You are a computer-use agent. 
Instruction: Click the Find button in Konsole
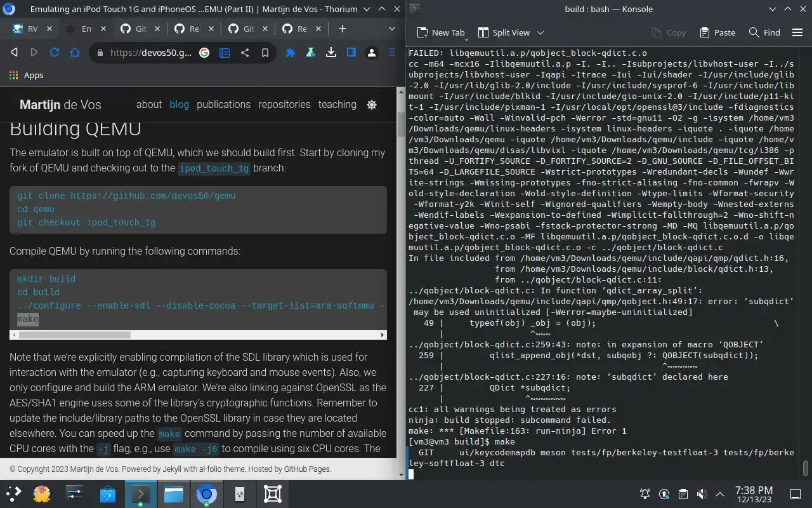coord(764,32)
